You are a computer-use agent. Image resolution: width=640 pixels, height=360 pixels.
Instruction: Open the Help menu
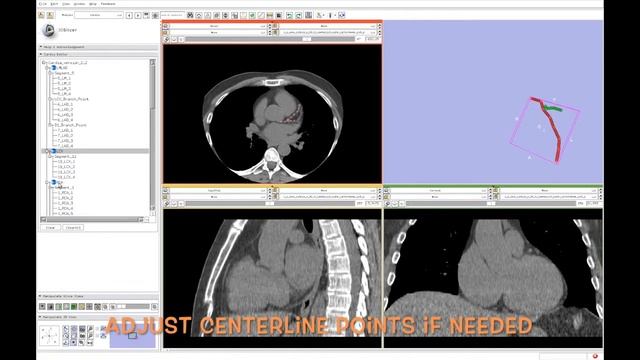[93, 4]
